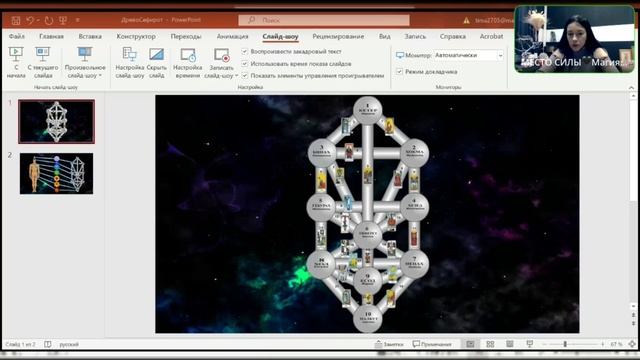The image size is (640, 360).
Task: Click русский language indicator
Action: tap(69, 344)
